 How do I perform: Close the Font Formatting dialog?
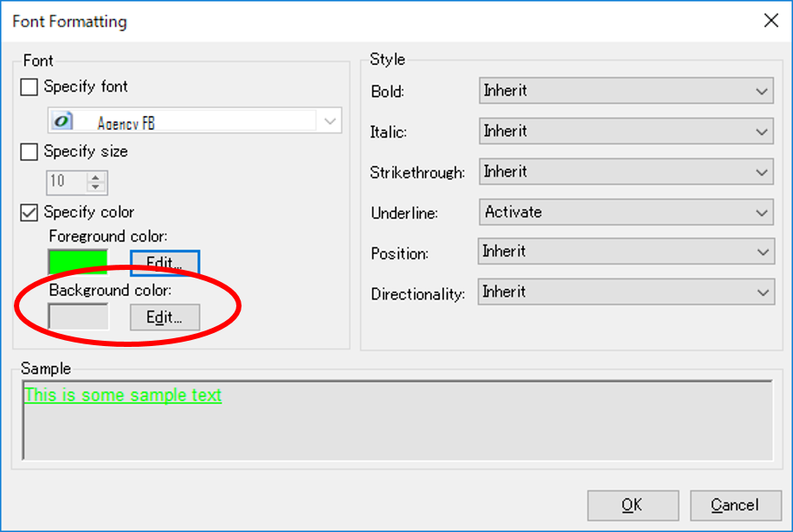tap(770, 21)
